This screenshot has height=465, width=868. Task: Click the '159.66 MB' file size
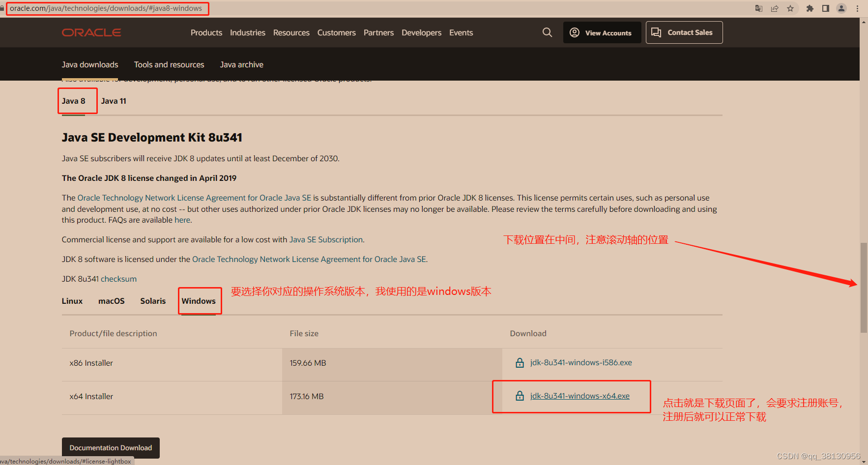[308, 363]
